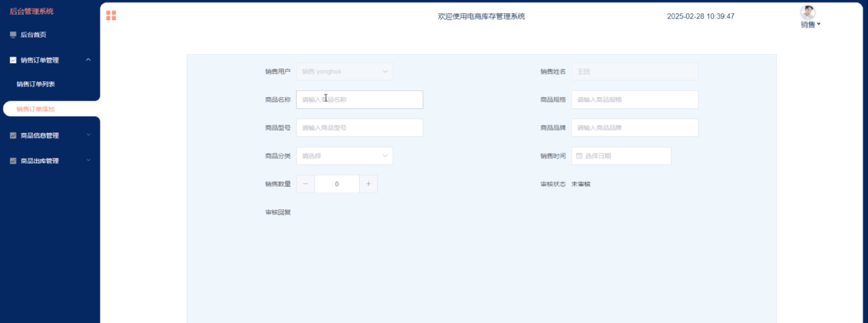Click the 商品规格 input field
The image size is (868, 323).
[634, 100]
